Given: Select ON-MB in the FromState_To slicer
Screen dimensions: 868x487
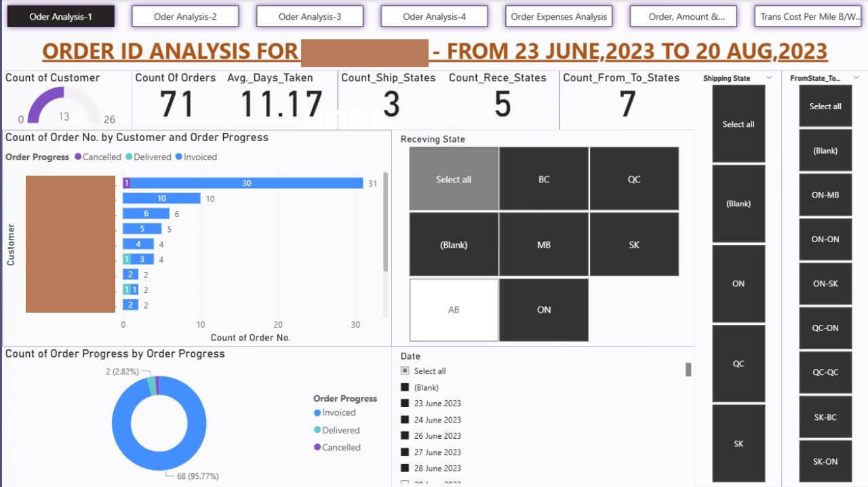Looking at the screenshot, I should click(825, 195).
